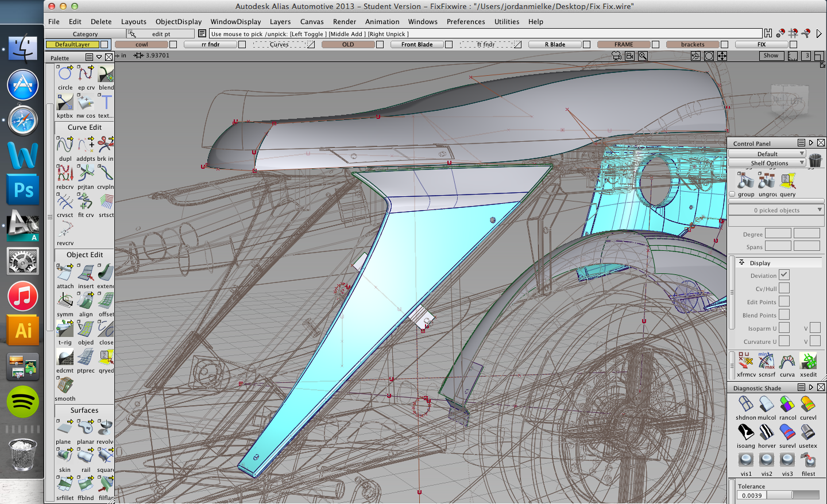Select the crvsct curve section tool

tap(65, 201)
